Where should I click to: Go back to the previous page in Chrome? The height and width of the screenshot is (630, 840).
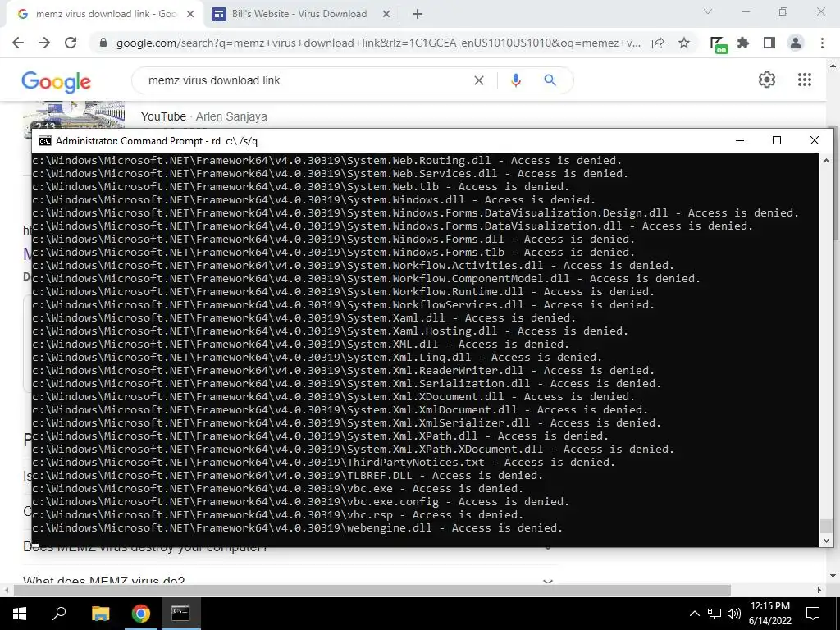pyautogui.click(x=18, y=43)
